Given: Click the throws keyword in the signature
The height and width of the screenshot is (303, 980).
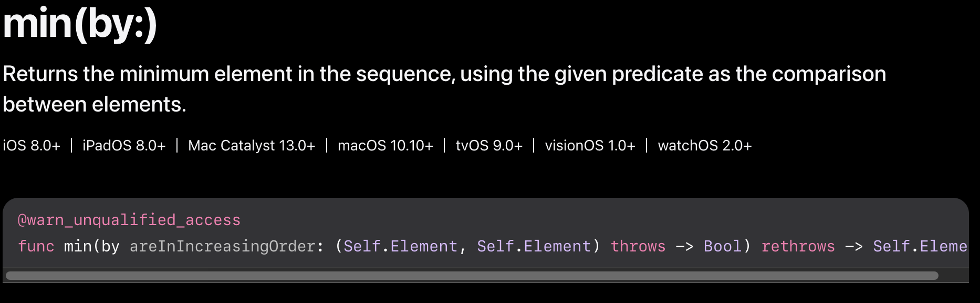Looking at the screenshot, I should (x=638, y=246).
